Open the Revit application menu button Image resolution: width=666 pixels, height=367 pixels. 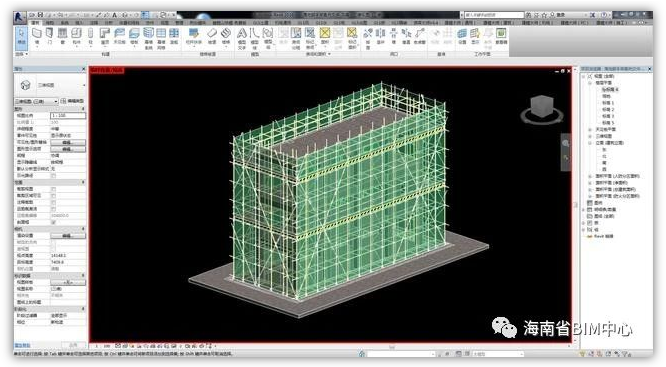click(x=20, y=17)
